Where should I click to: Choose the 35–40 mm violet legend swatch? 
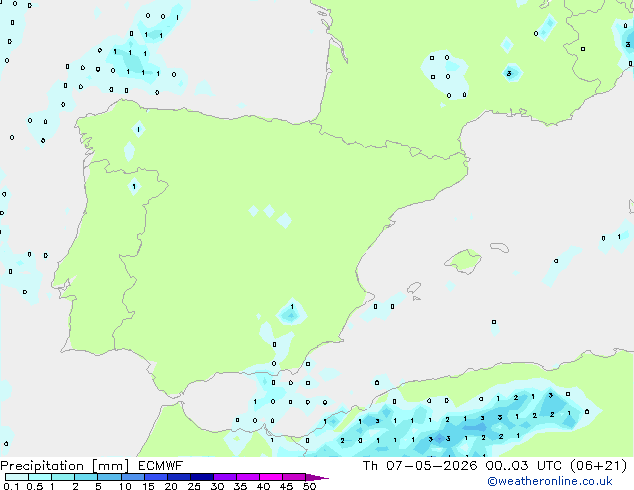coord(247,477)
